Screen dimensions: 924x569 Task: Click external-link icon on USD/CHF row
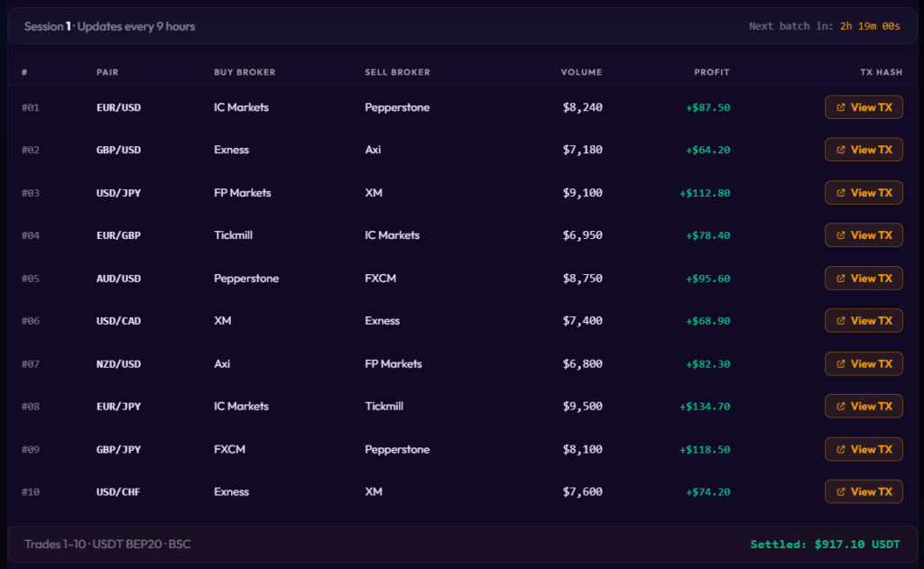tap(841, 491)
